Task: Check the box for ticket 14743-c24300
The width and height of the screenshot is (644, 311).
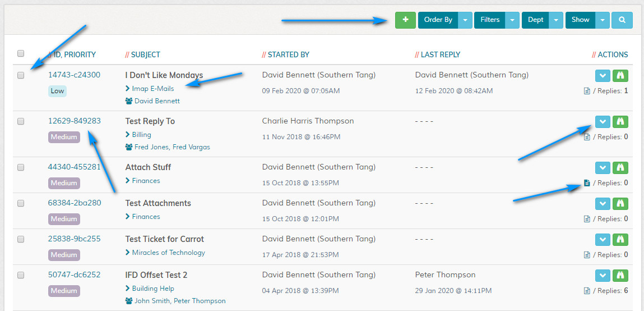Action: [21, 75]
